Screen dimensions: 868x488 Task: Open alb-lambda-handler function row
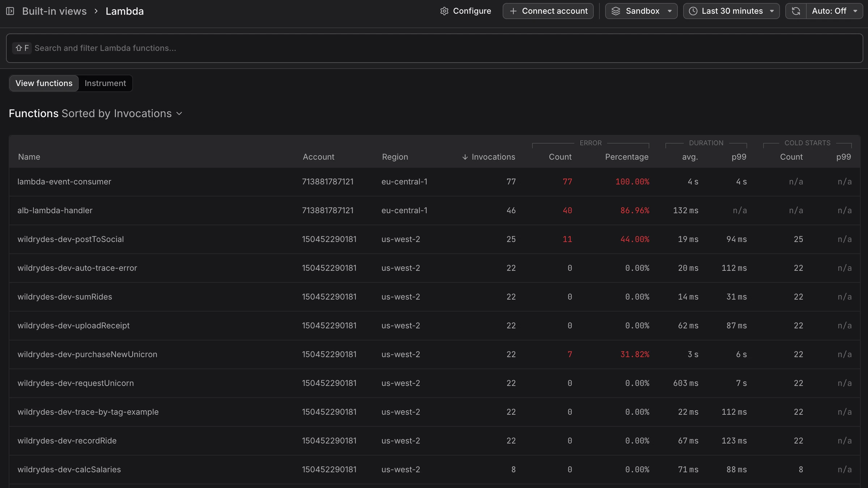tap(434, 210)
